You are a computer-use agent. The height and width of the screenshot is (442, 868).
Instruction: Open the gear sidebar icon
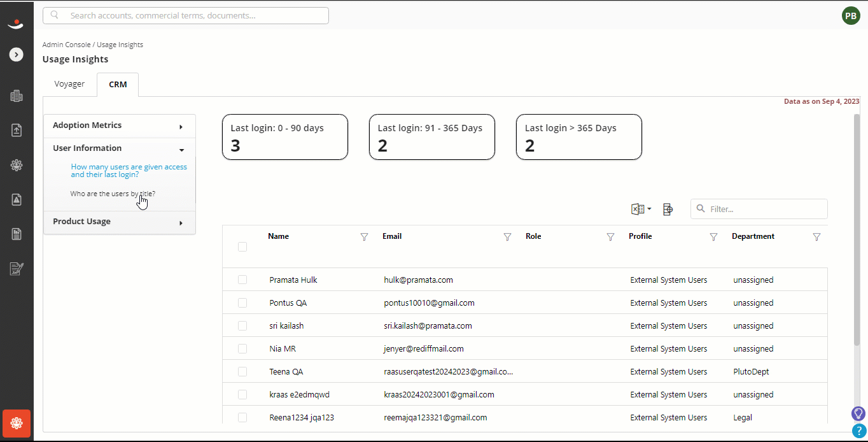pyautogui.click(x=17, y=165)
